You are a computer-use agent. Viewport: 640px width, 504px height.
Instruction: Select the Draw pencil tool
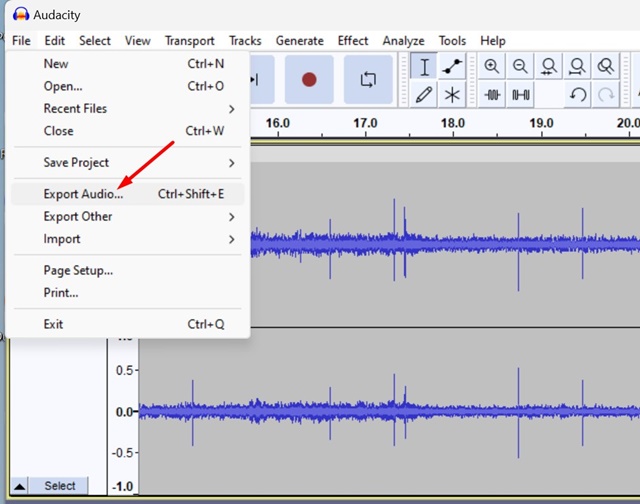pos(424,95)
